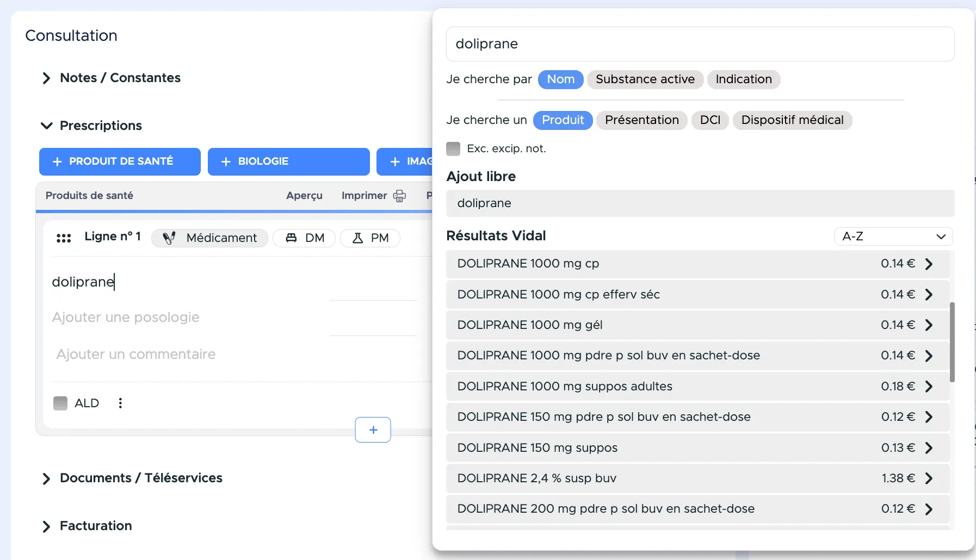
Task: Open arrow for DOLIPRANE 1000 mg pdre sachet-dose
Action: tap(929, 356)
